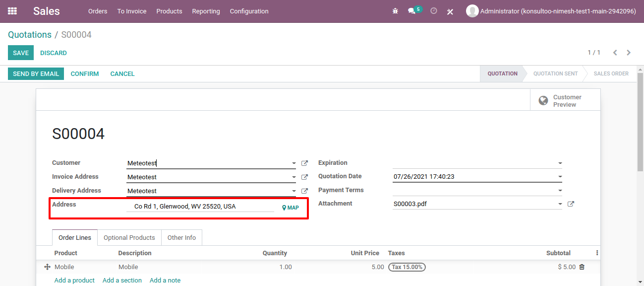Screen dimensions: 644x286
Task: Expand the Invoice Address dropdown
Action: point(294,177)
